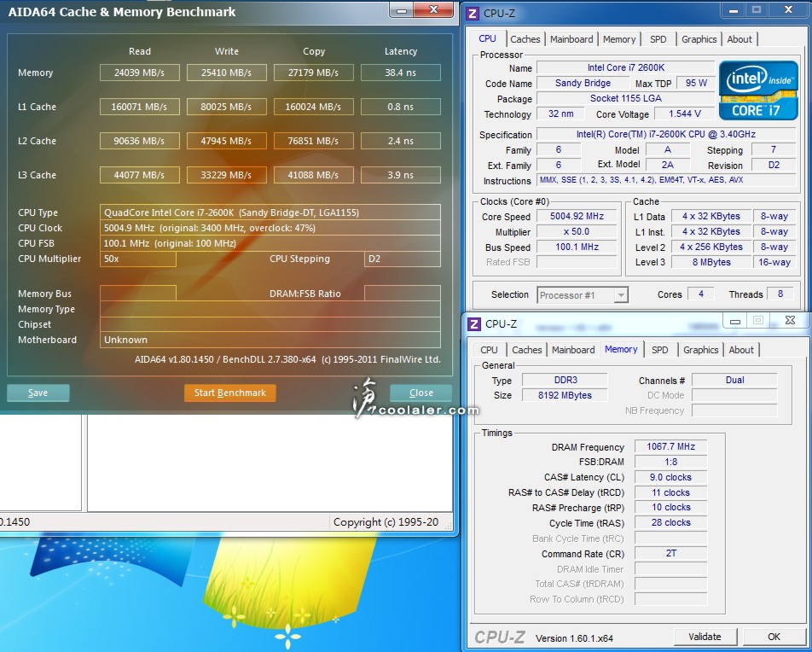Open SPD tab in lower CPU-Z window
The width and height of the screenshot is (812, 652).
click(x=660, y=350)
